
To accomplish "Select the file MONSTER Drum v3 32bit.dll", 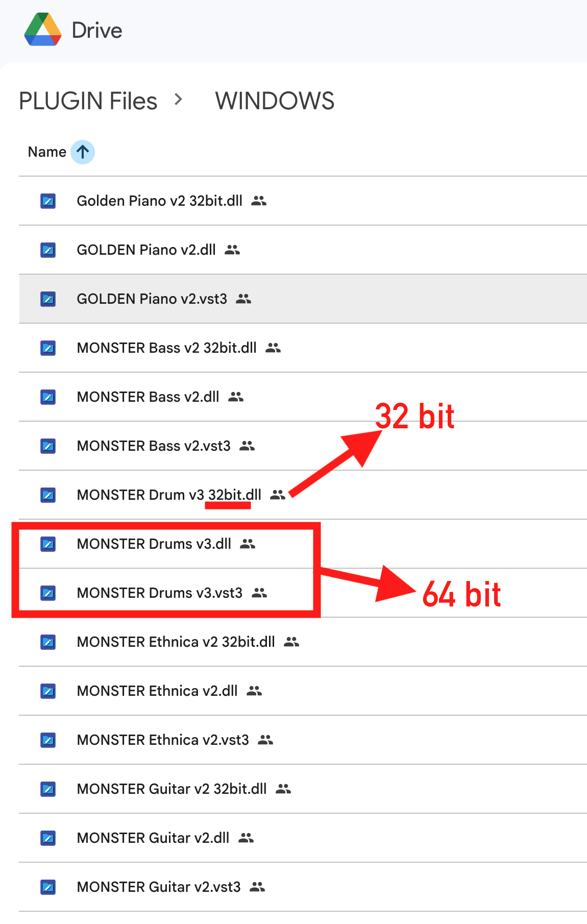I will point(303,495).
